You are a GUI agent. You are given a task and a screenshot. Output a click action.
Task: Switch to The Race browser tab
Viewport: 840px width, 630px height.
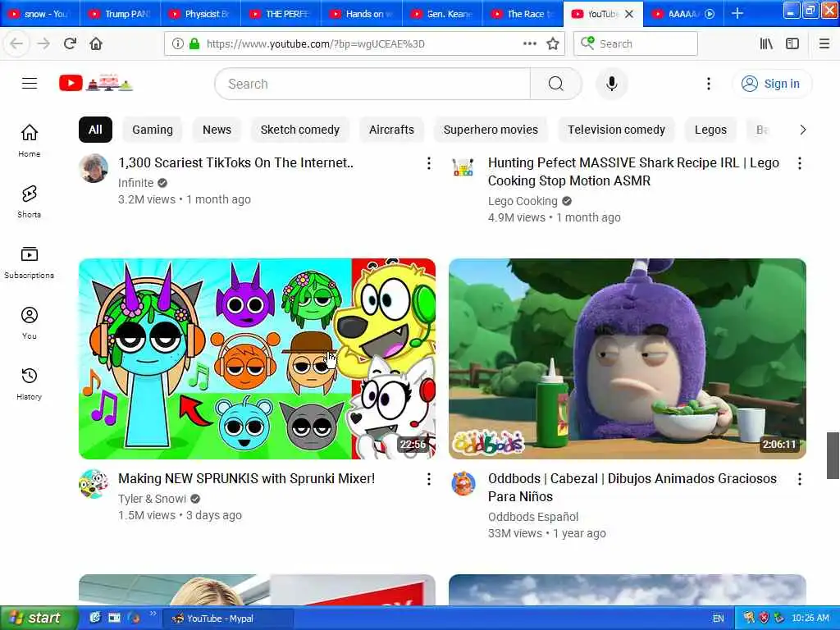coord(523,14)
